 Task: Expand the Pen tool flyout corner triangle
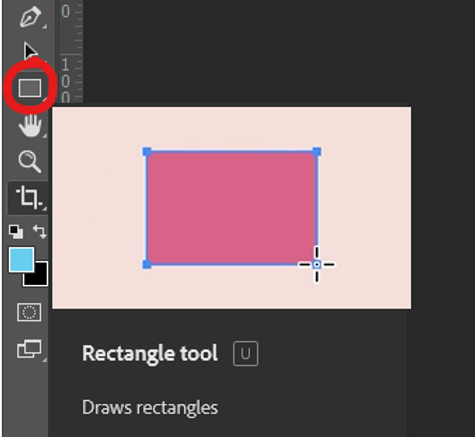point(45,26)
